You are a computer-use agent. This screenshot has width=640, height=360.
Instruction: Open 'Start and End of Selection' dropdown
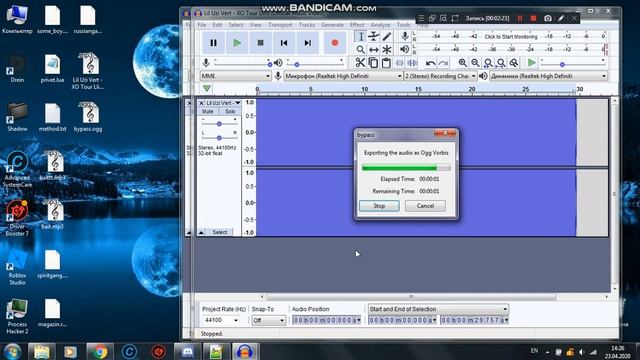(x=438, y=309)
